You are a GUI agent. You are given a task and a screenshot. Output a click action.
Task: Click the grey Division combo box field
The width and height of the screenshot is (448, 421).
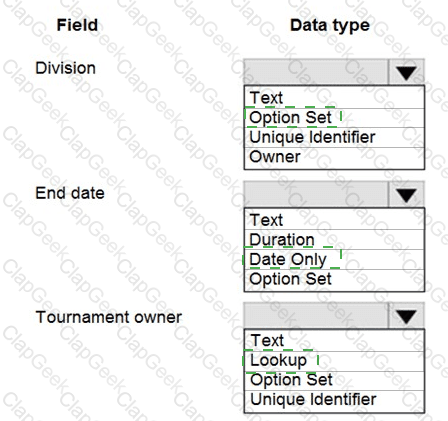point(316,72)
